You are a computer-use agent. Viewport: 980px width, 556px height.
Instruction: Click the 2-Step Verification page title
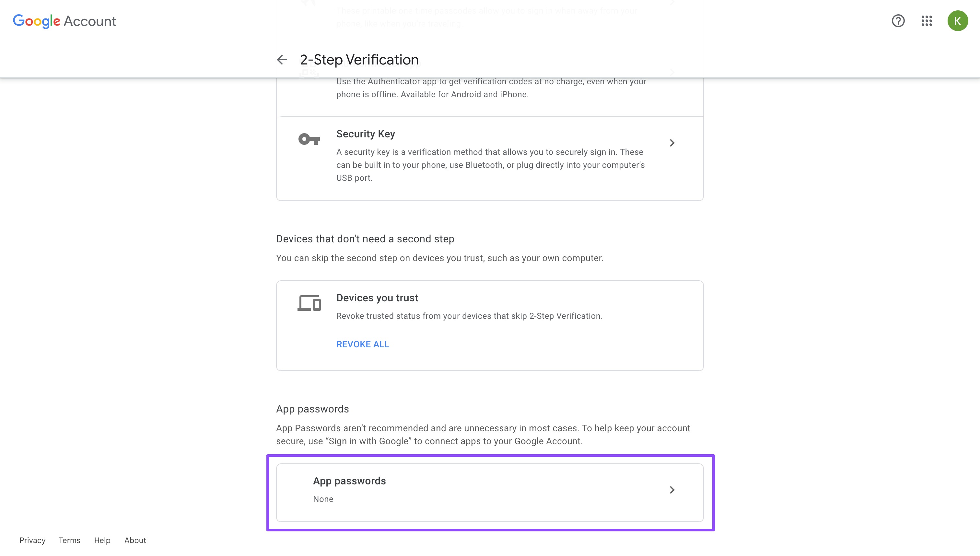(x=359, y=60)
